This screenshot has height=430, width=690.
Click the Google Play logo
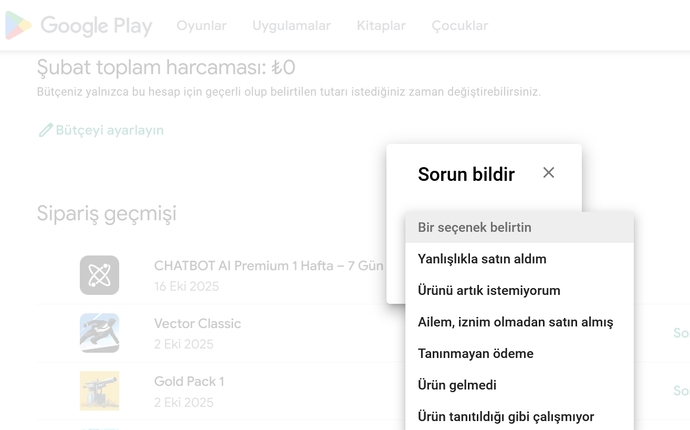(79, 26)
